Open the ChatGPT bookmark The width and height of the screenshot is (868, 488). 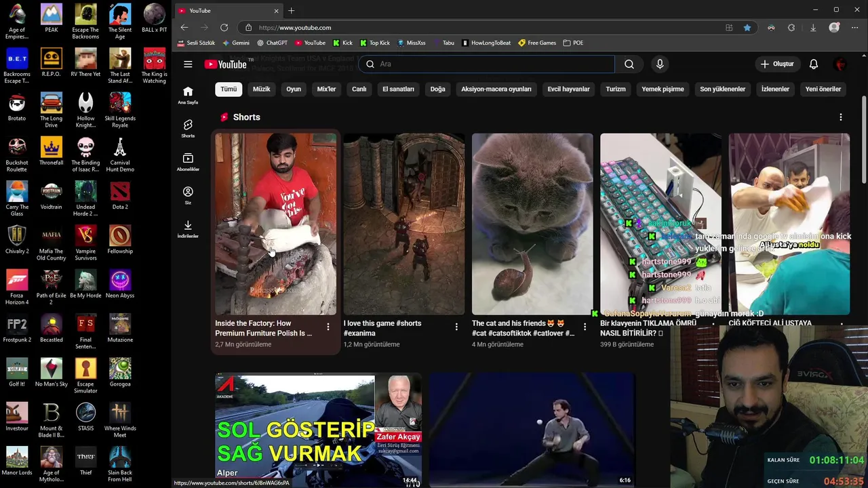tap(272, 43)
